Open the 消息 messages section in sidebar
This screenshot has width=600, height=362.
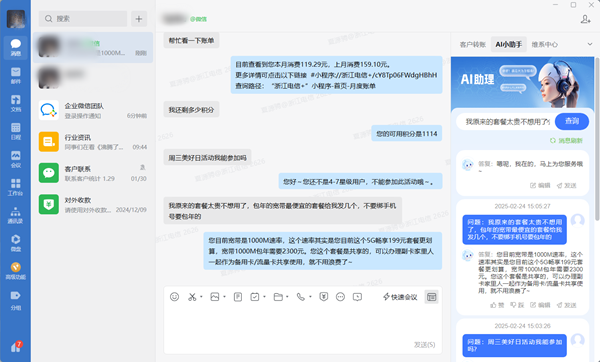[x=15, y=47]
